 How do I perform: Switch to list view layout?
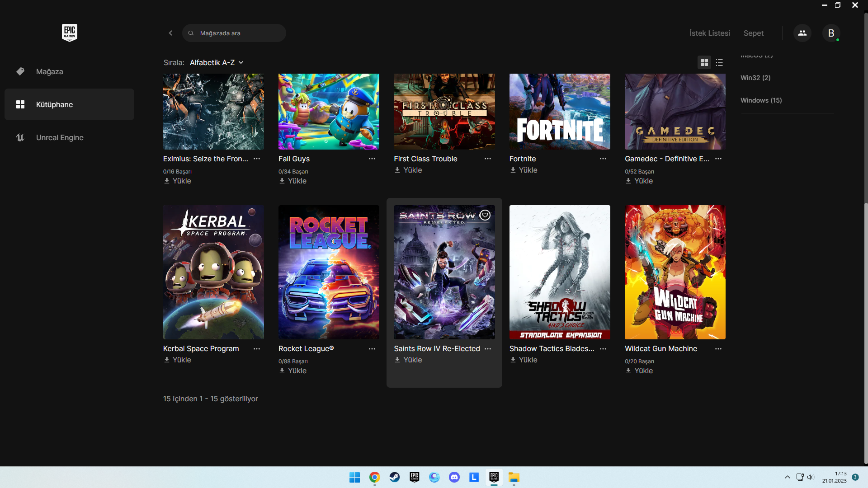coord(719,62)
